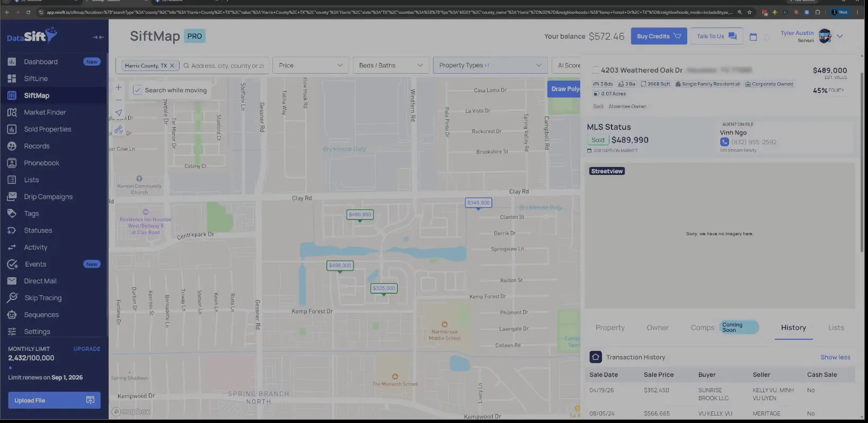868x423 pixels.
Task: Open the Beds / Baths dropdown
Action: (391, 65)
